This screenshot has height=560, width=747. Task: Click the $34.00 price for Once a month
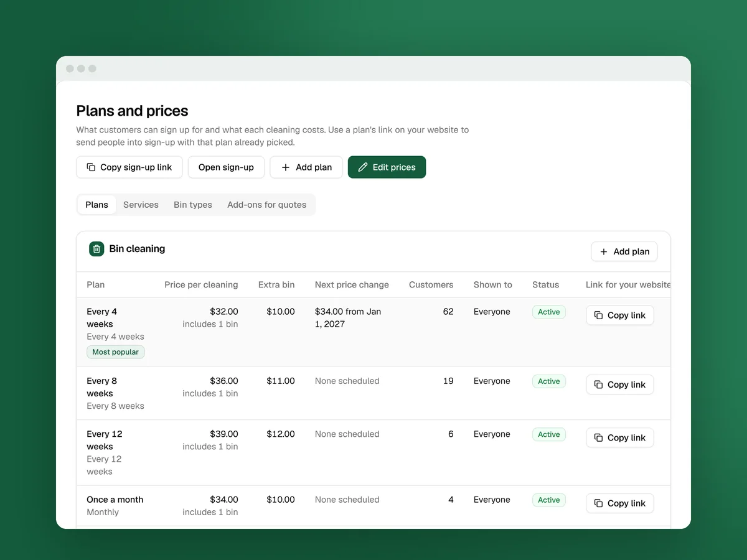[x=224, y=500]
